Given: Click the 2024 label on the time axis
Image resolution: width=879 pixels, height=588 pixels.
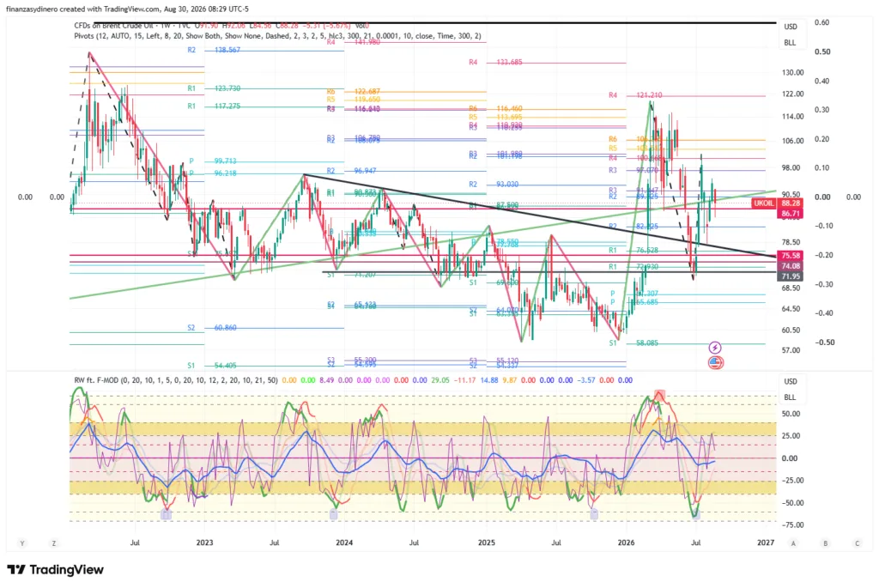Looking at the screenshot, I should tap(344, 543).
